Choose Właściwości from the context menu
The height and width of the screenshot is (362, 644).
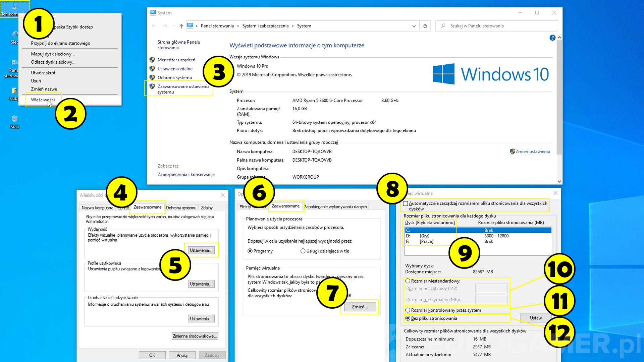[43, 100]
